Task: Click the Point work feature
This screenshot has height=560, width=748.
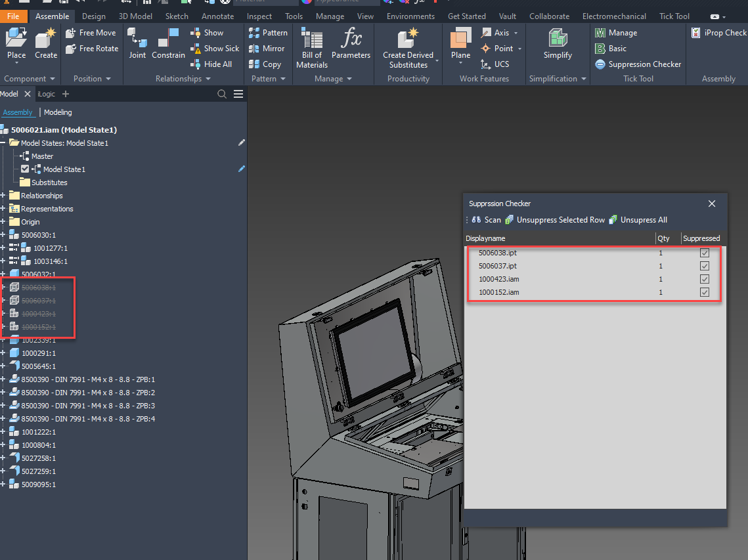Action: pyautogui.click(x=497, y=48)
